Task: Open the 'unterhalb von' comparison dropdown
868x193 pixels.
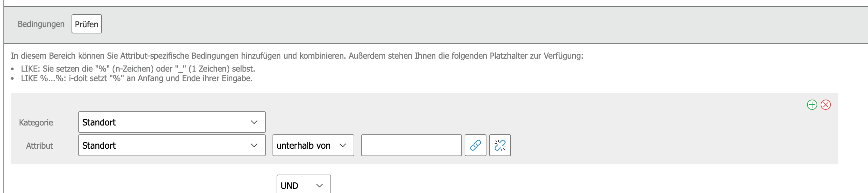Action: pyautogui.click(x=313, y=145)
